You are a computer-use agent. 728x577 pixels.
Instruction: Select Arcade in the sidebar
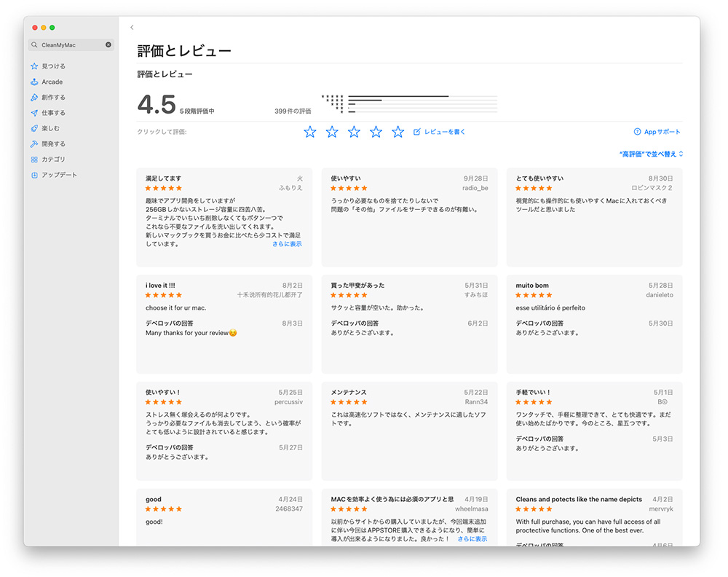coord(52,82)
